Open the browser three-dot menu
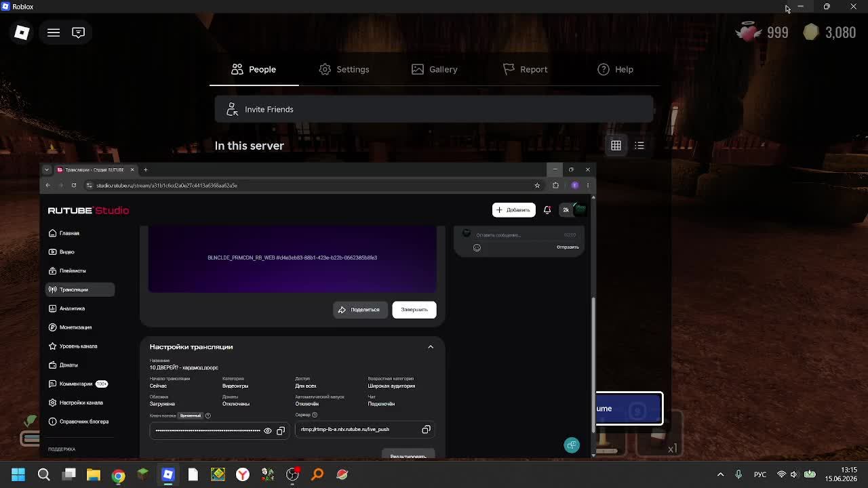868x488 pixels. [x=588, y=185]
